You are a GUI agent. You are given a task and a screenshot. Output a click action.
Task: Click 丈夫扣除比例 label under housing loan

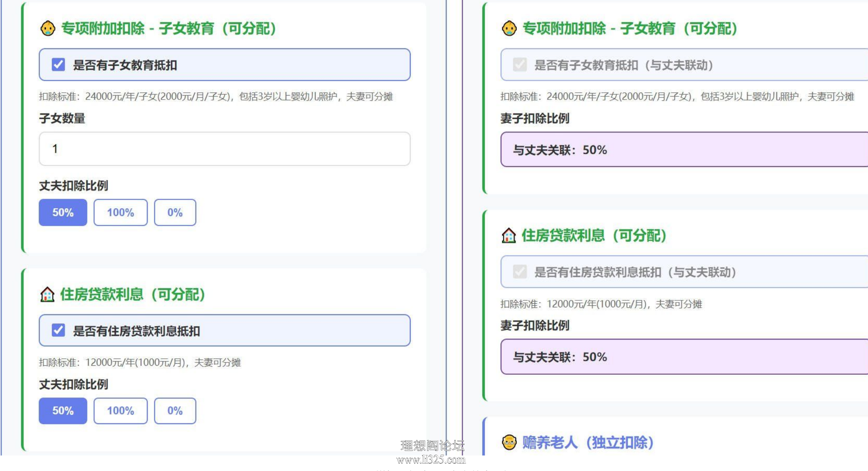[x=73, y=384]
